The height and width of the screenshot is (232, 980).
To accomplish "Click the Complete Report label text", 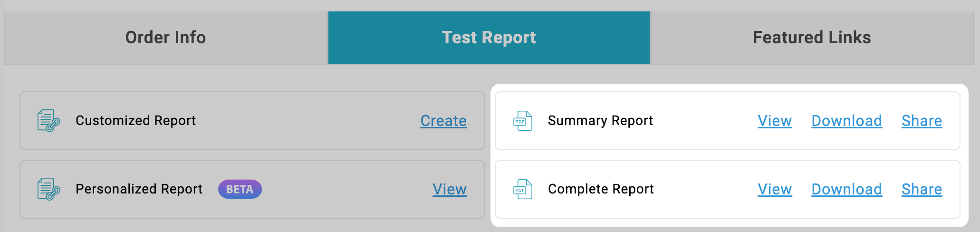I will tap(601, 189).
